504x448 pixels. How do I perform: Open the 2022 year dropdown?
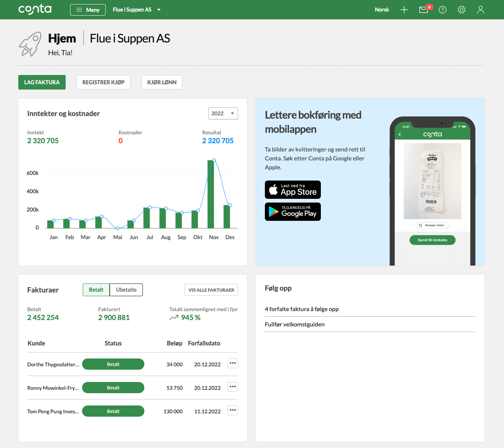223,113
